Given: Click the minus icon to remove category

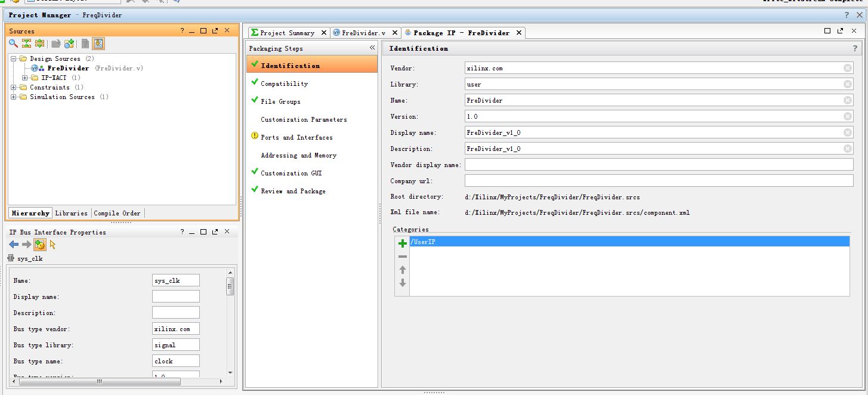Looking at the screenshot, I should [403, 257].
